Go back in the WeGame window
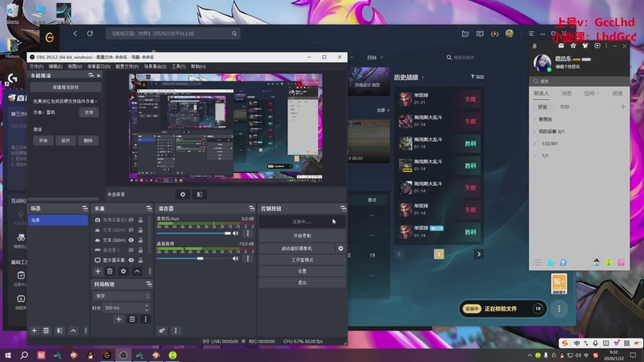Screen dimensions: 644x362 [x=75, y=34]
